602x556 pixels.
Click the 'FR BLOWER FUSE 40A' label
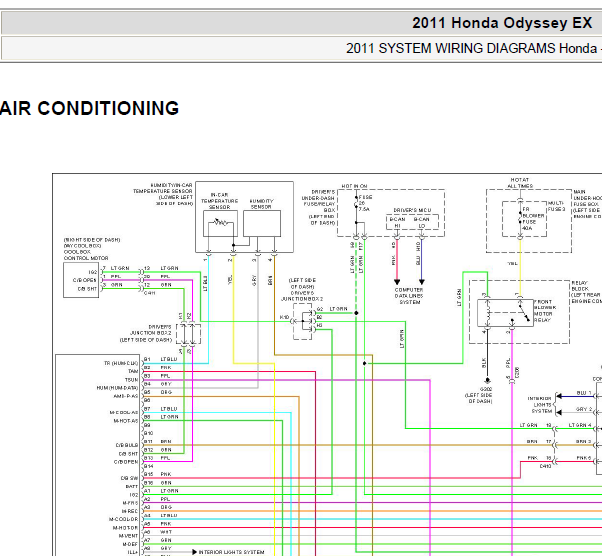[533, 219]
